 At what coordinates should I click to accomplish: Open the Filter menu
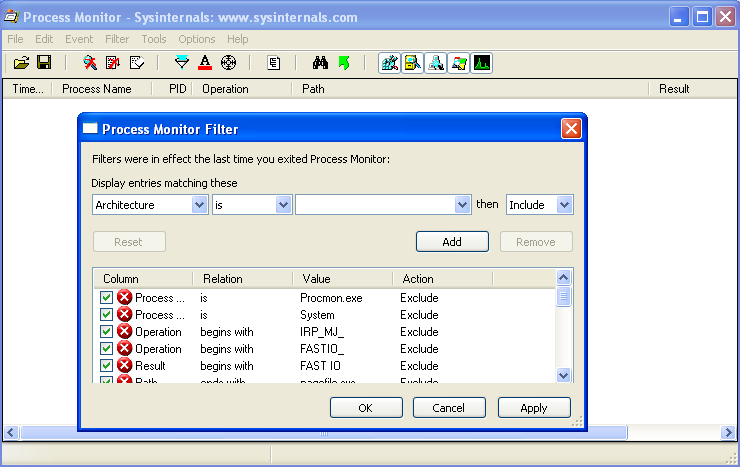pyautogui.click(x=117, y=39)
